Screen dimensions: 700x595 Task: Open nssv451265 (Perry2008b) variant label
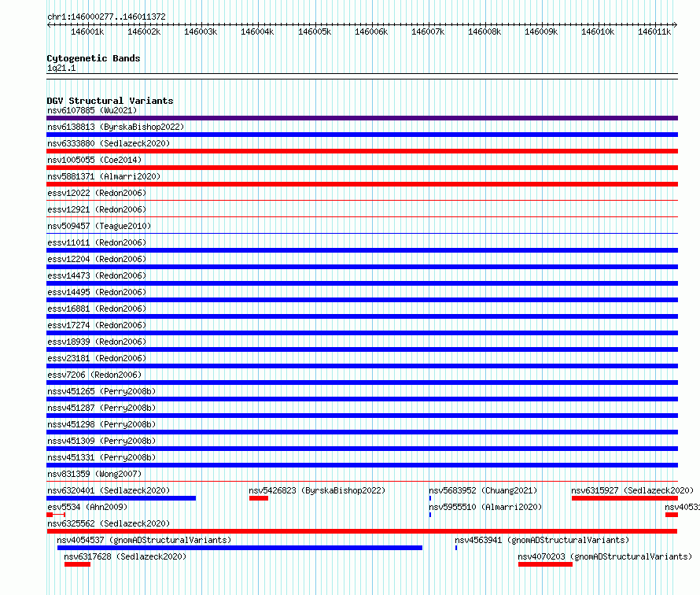tap(101, 391)
